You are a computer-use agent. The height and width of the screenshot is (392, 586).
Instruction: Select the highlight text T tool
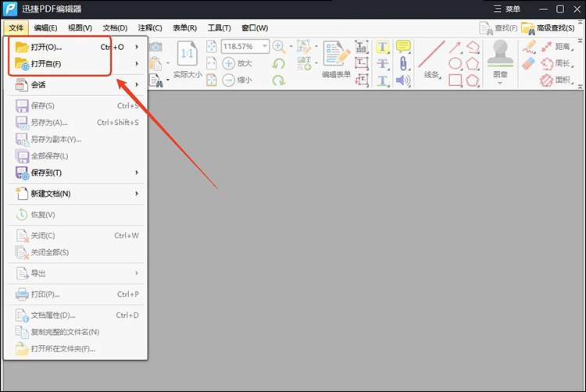(382, 47)
